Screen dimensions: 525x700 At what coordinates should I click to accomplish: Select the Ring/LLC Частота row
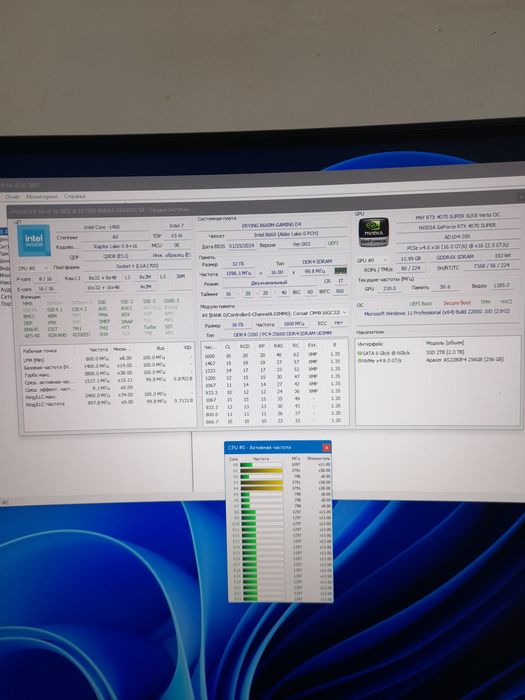click(108, 403)
